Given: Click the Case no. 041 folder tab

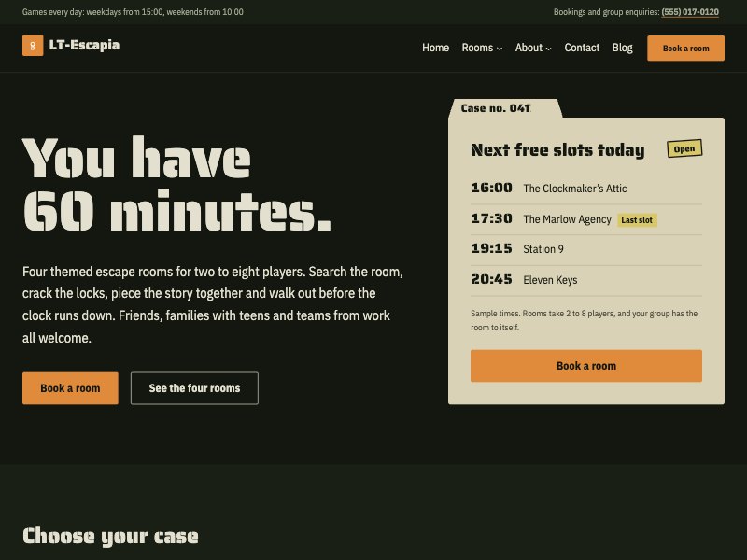Looking at the screenshot, I should [505, 108].
